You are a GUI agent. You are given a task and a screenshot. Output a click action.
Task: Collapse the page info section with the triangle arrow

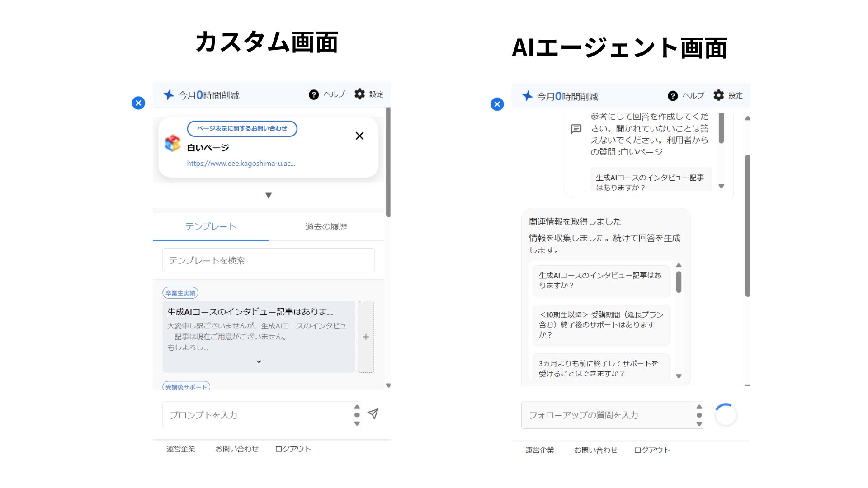point(269,196)
